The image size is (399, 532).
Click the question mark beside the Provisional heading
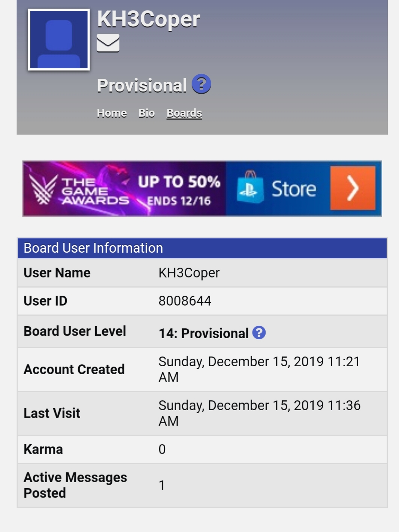202,84
